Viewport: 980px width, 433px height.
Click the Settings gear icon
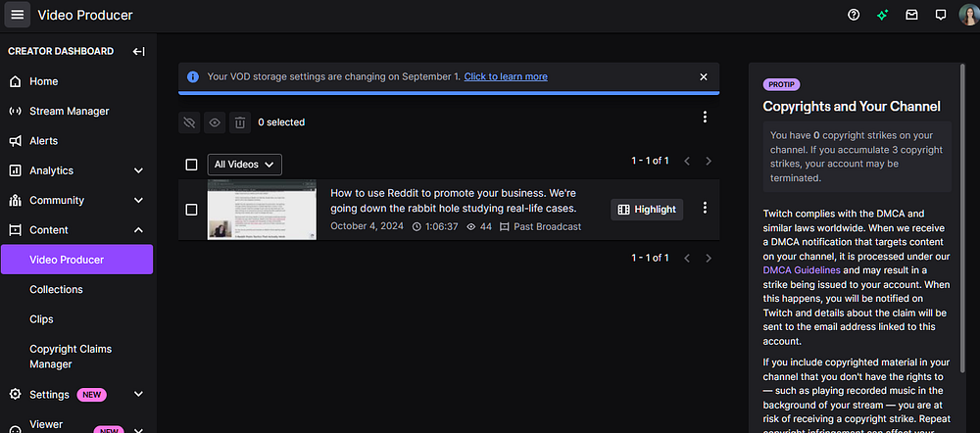click(x=16, y=394)
